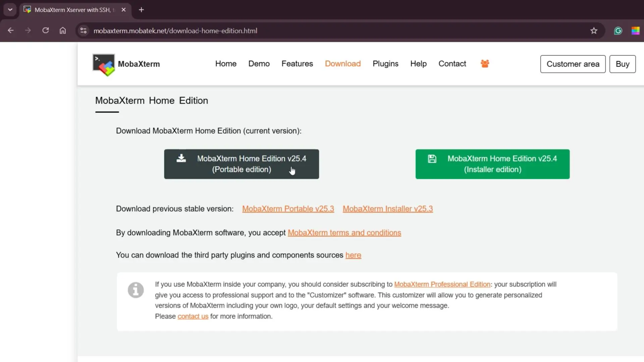The height and width of the screenshot is (362, 644).
Task: Bookmark page with star icon
Action: click(594, 31)
